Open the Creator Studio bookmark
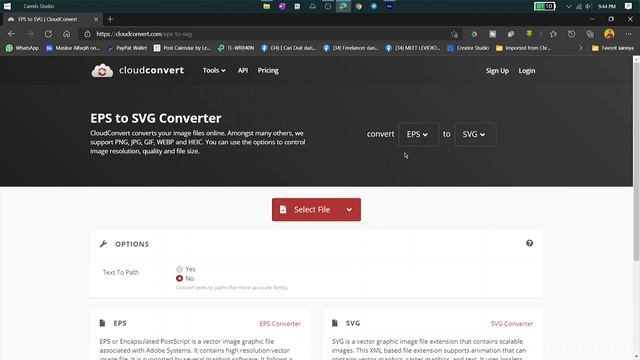The height and width of the screenshot is (360, 640). click(x=468, y=48)
